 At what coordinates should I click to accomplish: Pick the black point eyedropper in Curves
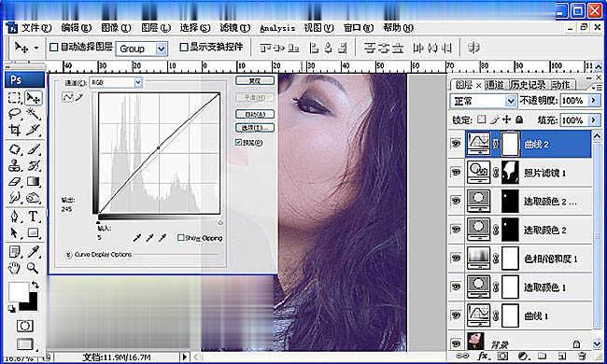pos(136,238)
